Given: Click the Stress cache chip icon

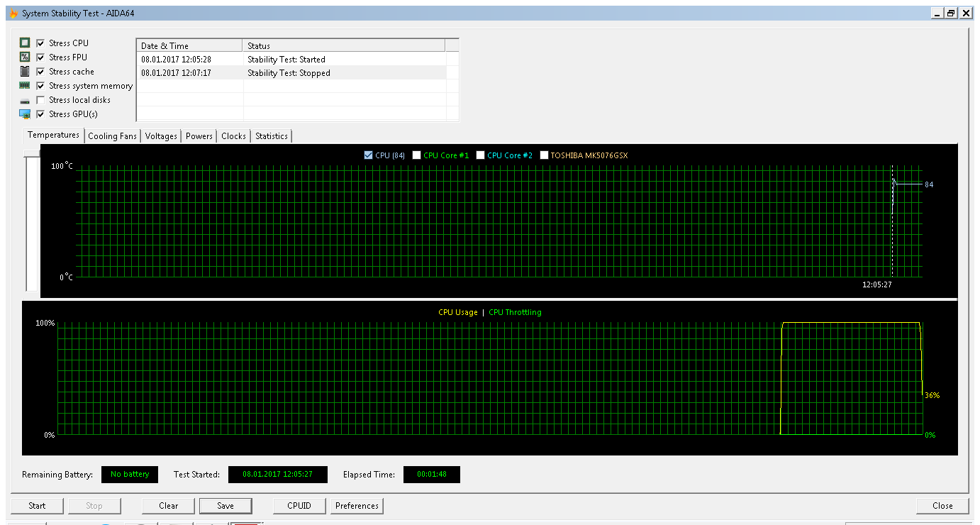Looking at the screenshot, I should click(x=25, y=72).
